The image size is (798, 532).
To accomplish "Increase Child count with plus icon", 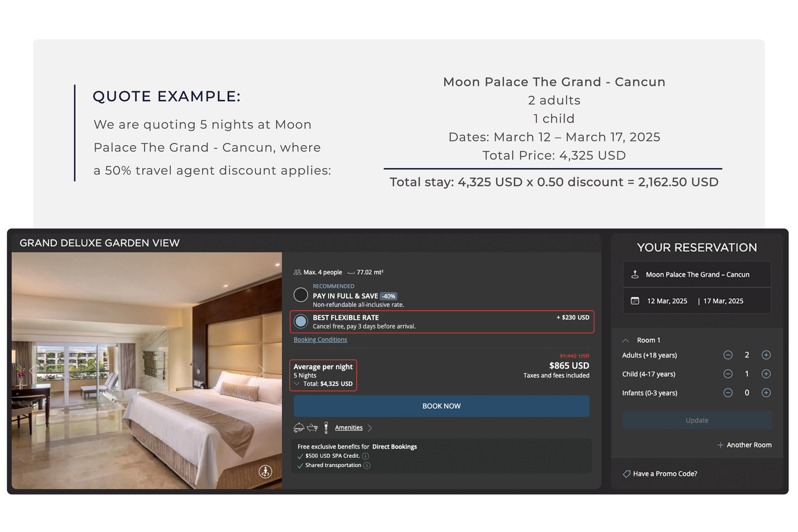I will pyautogui.click(x=766, y=374).
